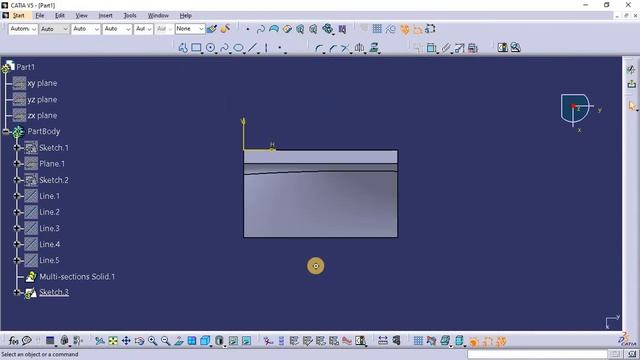Open the View menu
This screenshot has height=360, width=640.
[82, 16]
